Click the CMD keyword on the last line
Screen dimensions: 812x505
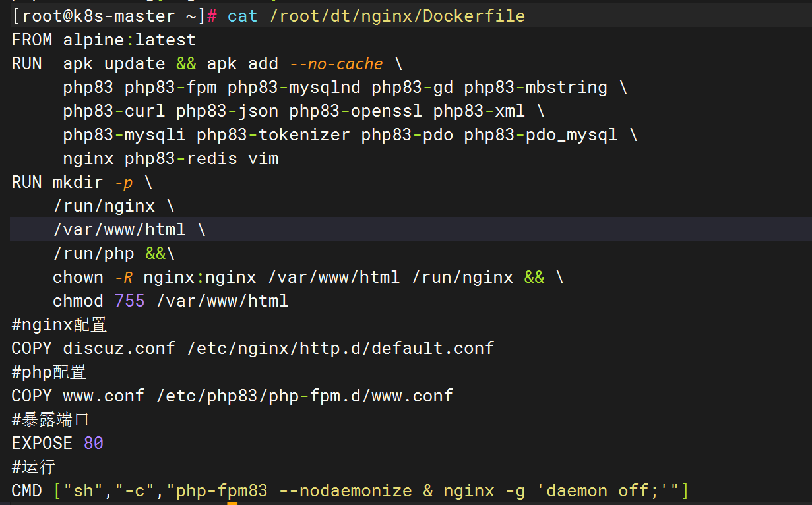(x=27, y=490)
